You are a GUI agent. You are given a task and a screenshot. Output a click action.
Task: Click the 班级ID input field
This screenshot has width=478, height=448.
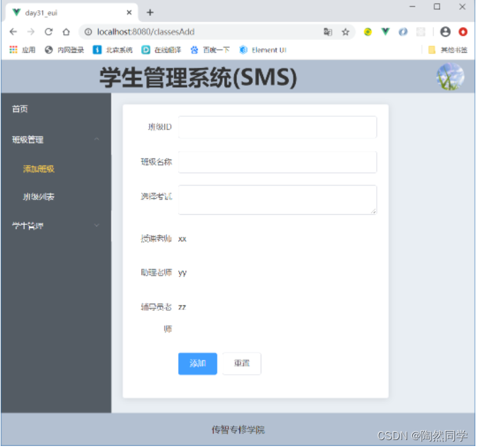pyautogui.click(x=279, y=127)
